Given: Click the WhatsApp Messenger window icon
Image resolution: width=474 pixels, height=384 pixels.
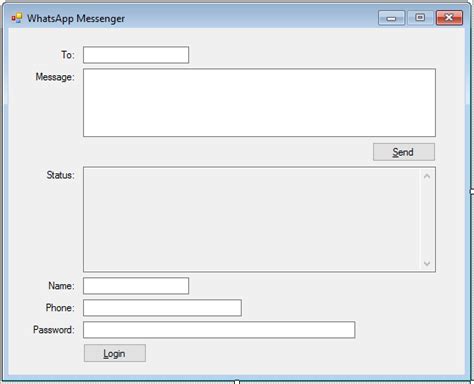Looking at the screenshot, I should point(17,18).
